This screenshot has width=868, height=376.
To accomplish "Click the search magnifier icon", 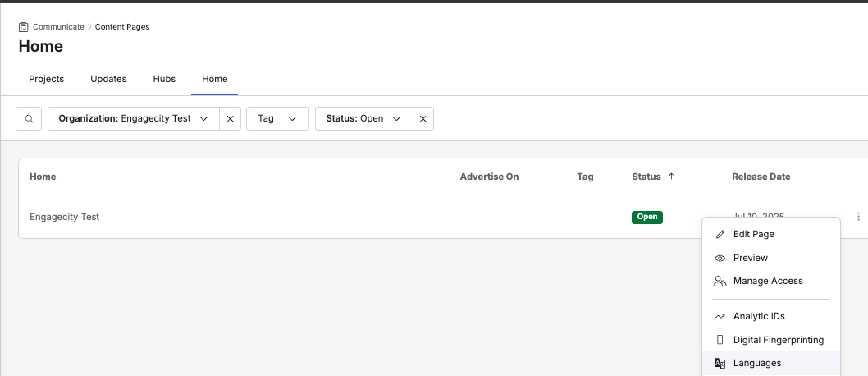I will [x=29, y=119].
